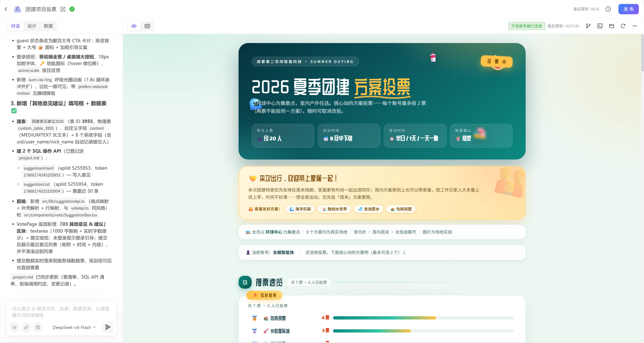Select the 海洋乐园 family-friendly chip
Image resolution: width=644 pixels, height=343 pixels.
[x=300, y=209]
